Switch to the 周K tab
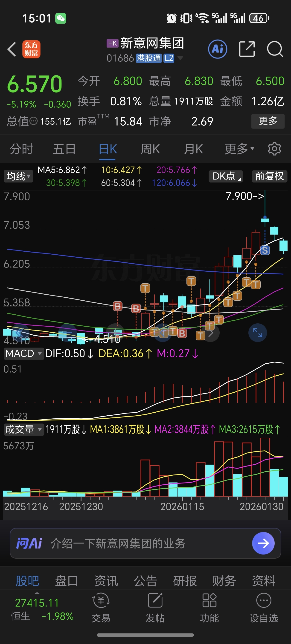 click(x=150, y=149)
